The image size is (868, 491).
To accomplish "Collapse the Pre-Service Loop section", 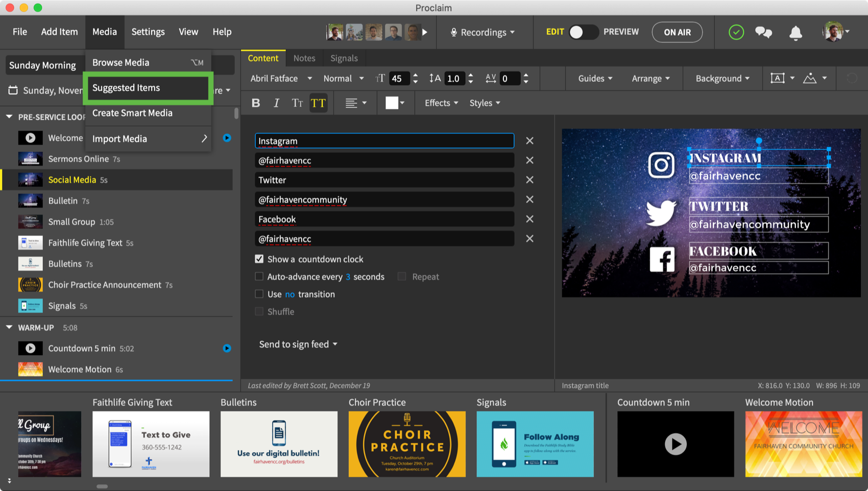I will click(x=9, y=117).
